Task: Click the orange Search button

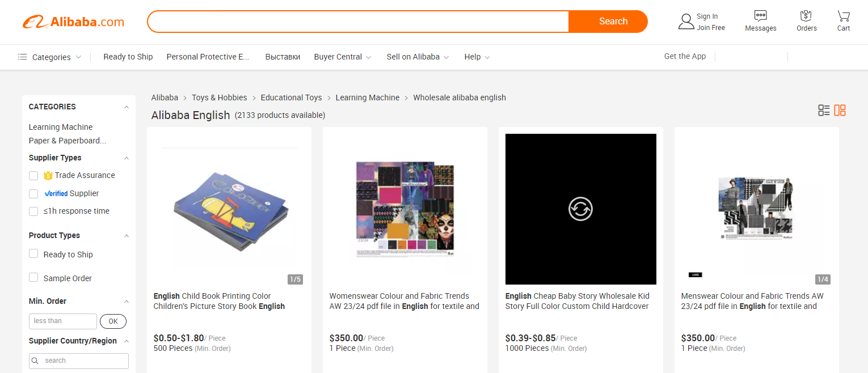Action: 613,22
